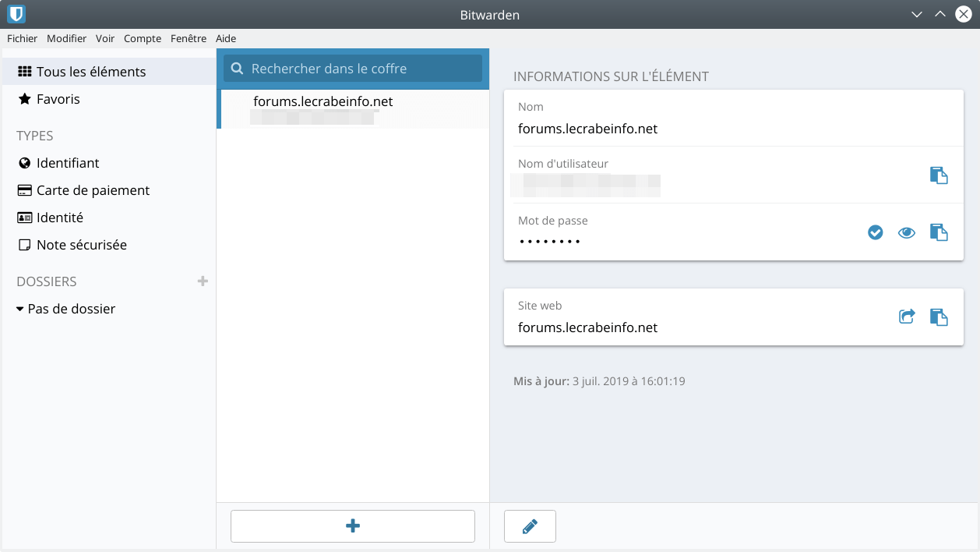Image resolution: width=980 pixels, height=552 pixels.
Task: Click the Mis à jour timestamp text
Action: [599, 381]
